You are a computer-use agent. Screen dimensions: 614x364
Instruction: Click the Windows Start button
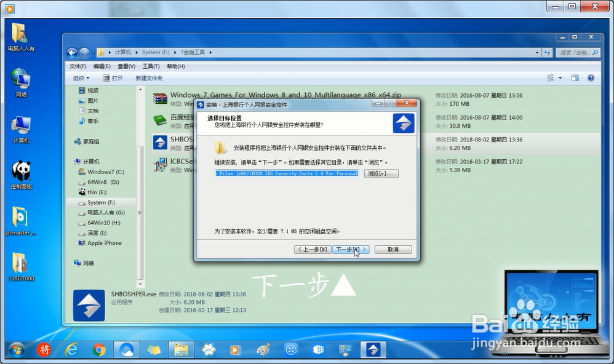point(17,349)
